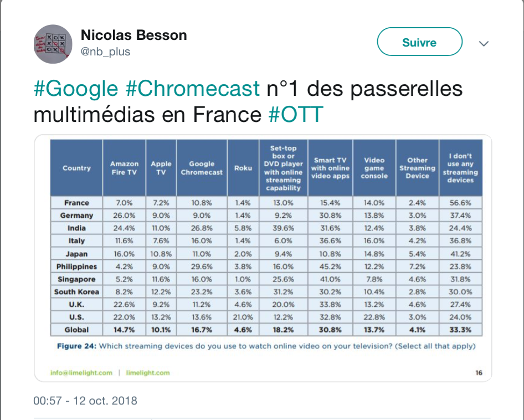The image size is (524, 420).
Task: Open the #Google hashtag
Action: tap(76, 89)
